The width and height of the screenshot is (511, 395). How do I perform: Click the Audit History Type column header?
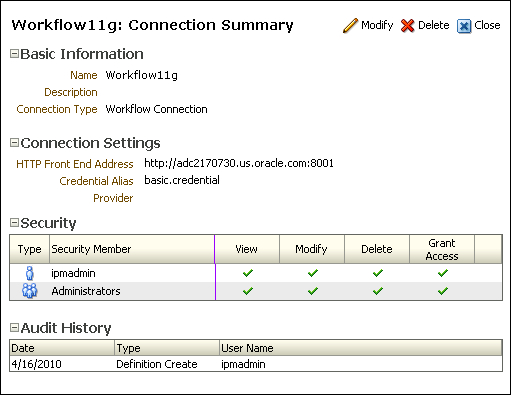tap(167, 348)
